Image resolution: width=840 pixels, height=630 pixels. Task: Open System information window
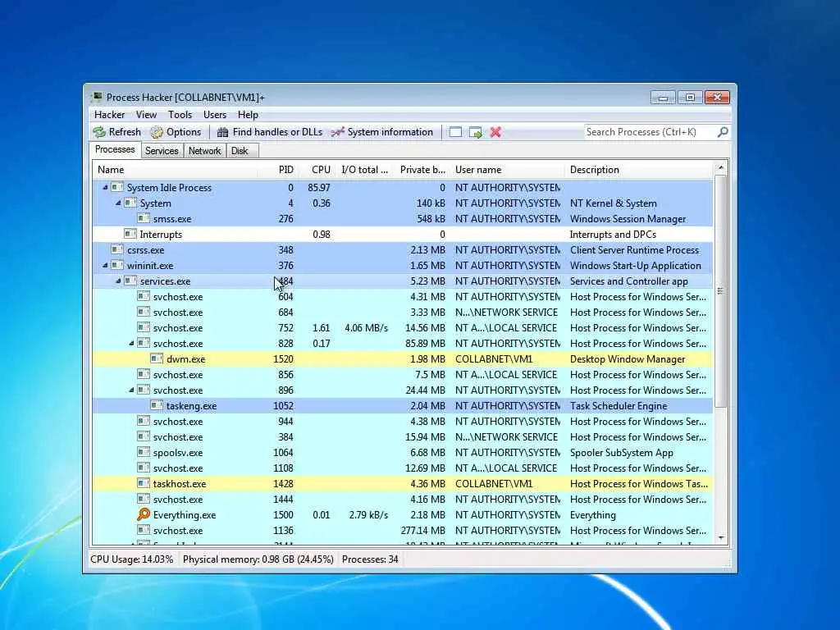click(381, 132)
